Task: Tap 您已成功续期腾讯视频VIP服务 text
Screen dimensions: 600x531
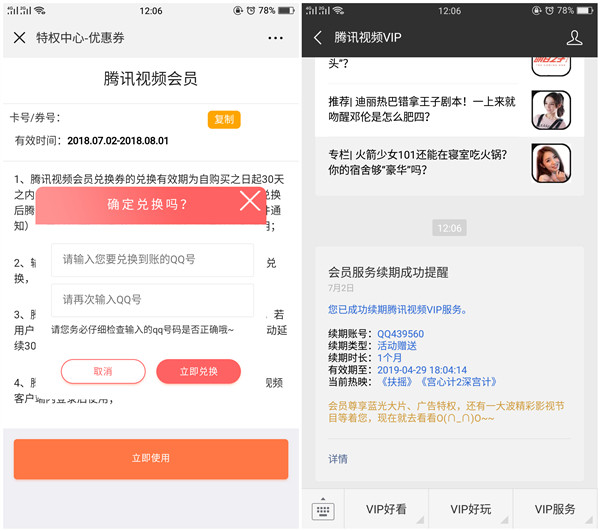Action: coord(397,309)
